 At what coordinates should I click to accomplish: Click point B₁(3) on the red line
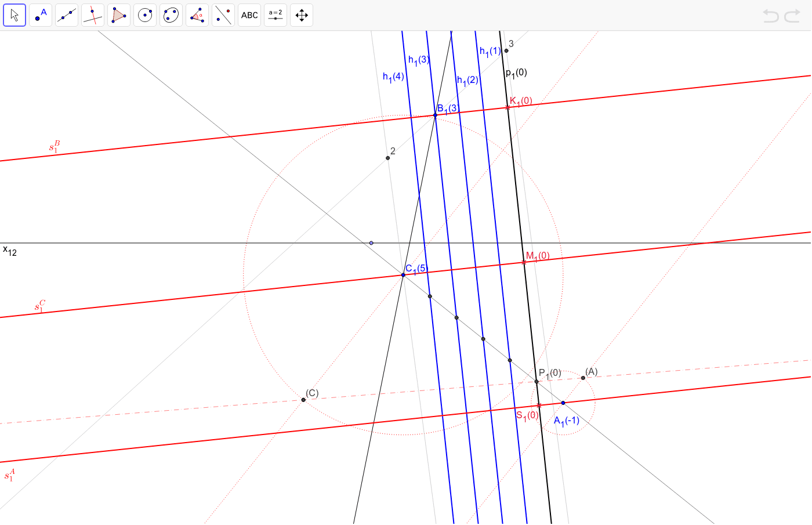[435, 115]
